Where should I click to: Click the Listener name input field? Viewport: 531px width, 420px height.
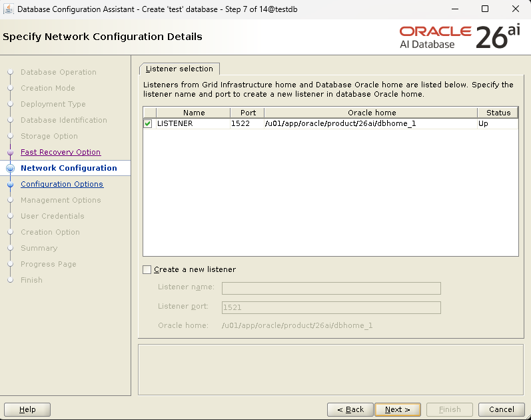(331, 289)
